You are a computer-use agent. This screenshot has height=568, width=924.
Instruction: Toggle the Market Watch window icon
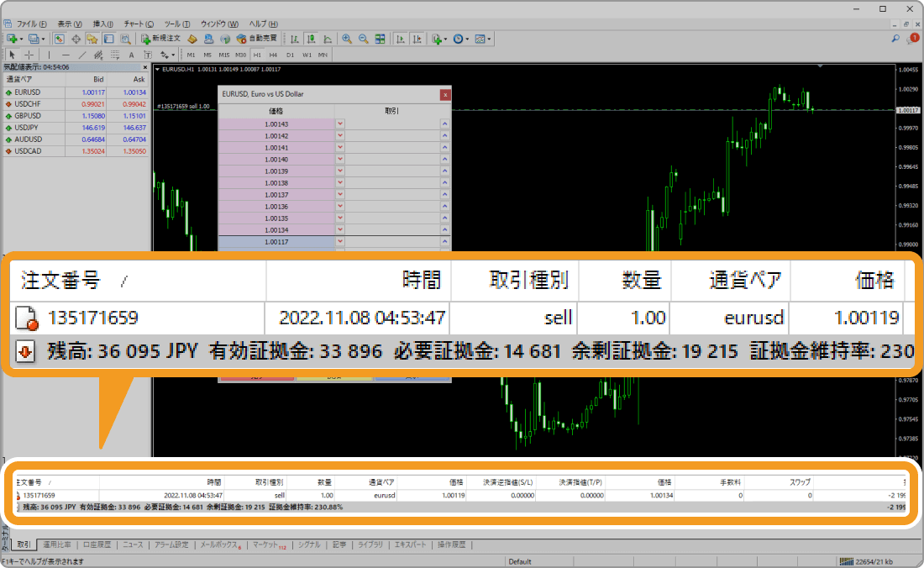tap(59, 39)
